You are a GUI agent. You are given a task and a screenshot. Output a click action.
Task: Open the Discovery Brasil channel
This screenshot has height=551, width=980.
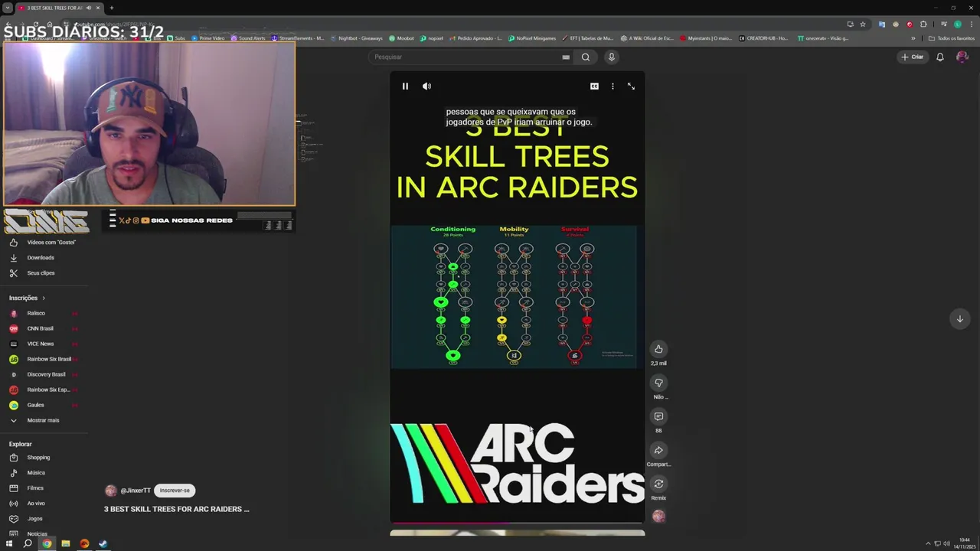44,374
